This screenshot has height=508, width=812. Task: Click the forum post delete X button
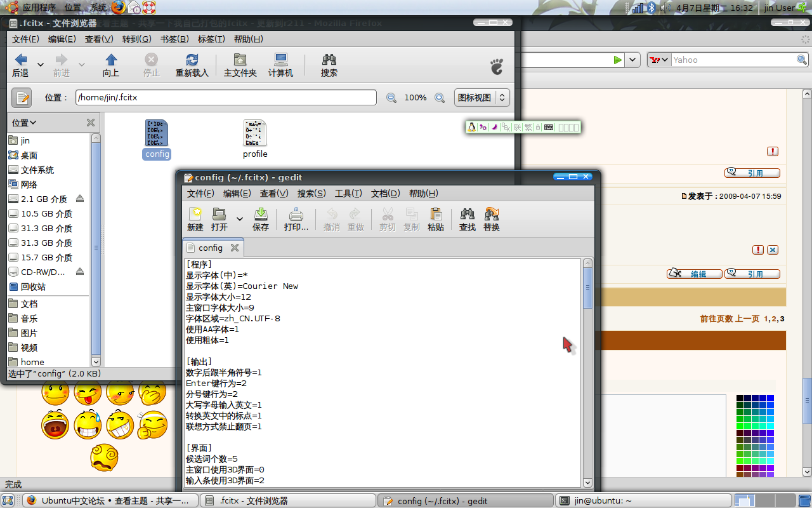click(773, 250)
